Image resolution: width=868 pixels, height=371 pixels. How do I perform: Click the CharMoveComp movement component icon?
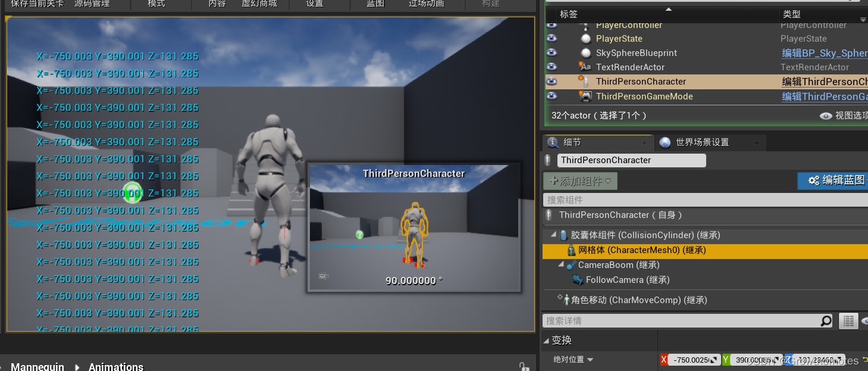tap(564, 300)
